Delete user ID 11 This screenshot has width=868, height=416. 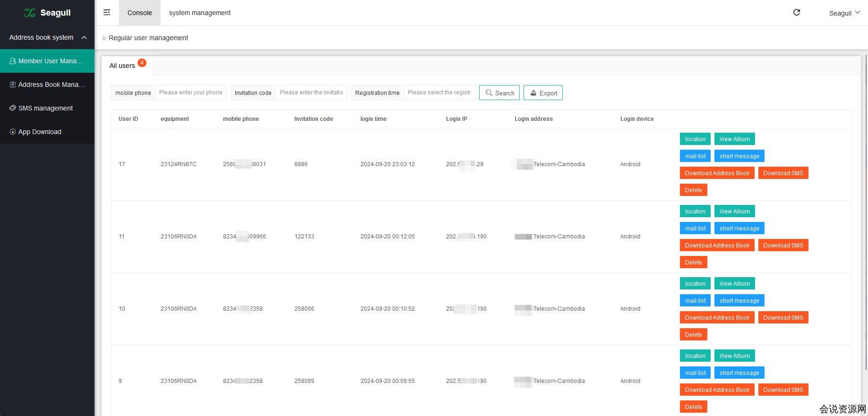[694, 262]
